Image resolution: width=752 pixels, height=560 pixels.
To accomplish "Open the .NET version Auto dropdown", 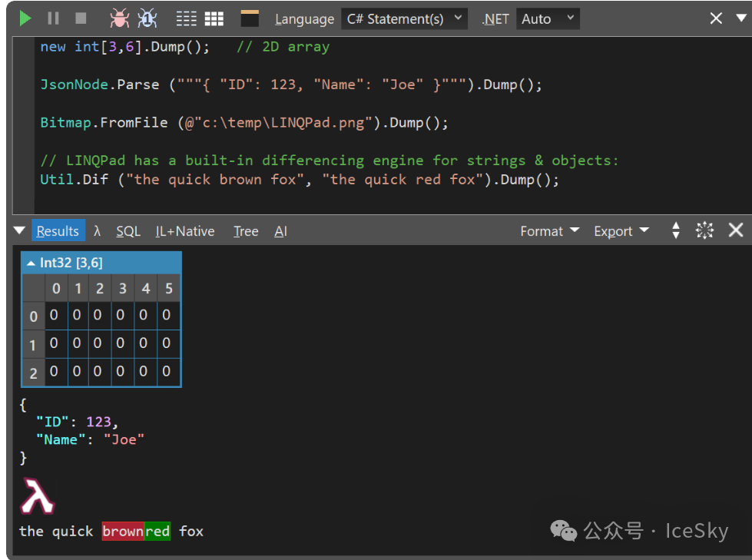I will click(x=548, y=19).
